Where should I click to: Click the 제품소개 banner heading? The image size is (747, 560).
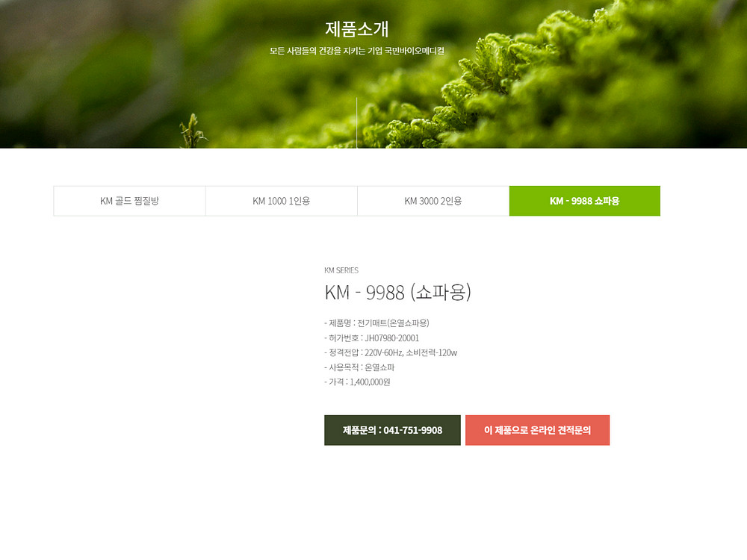[356, 29]
